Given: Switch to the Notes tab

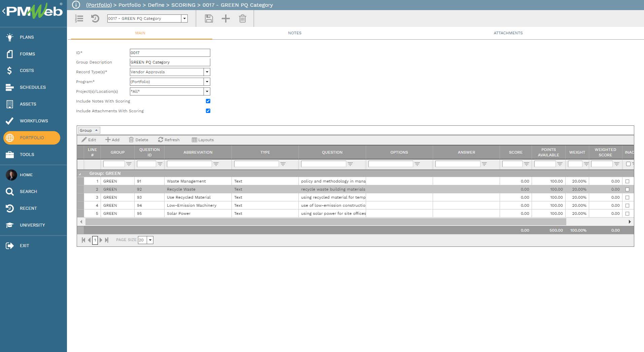Looking at the screenshot, I should pos(294,33).
